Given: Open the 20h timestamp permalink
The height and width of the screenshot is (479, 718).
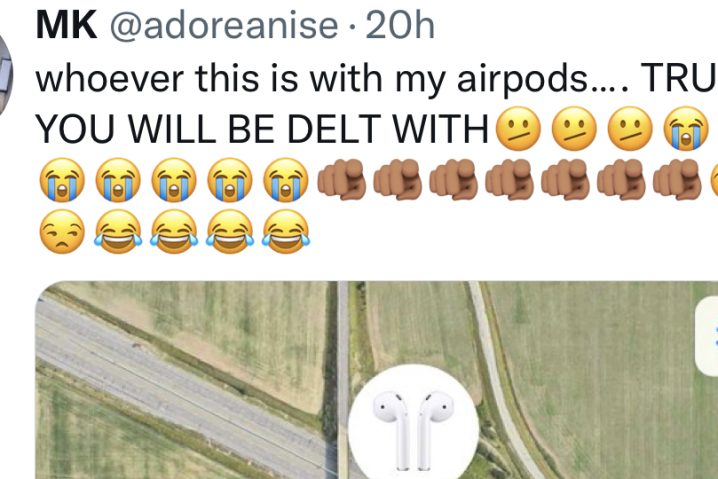Looking at the screenshot, I should (400, 25).
